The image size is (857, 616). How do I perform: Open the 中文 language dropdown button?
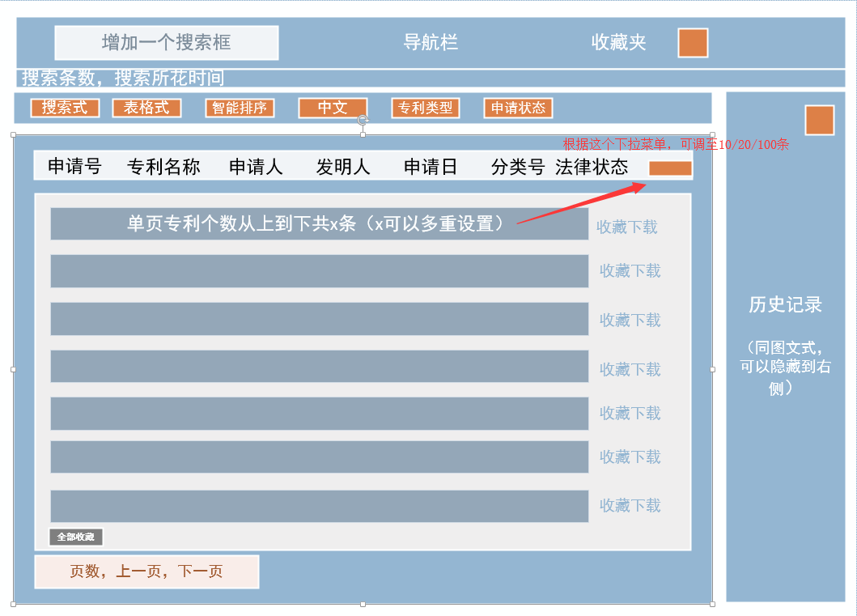pos(333,108)
